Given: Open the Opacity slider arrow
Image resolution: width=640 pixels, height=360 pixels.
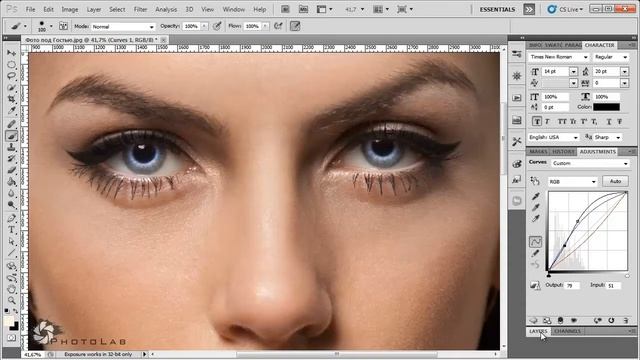Looking at the screenshot, I should click(204, 26).
